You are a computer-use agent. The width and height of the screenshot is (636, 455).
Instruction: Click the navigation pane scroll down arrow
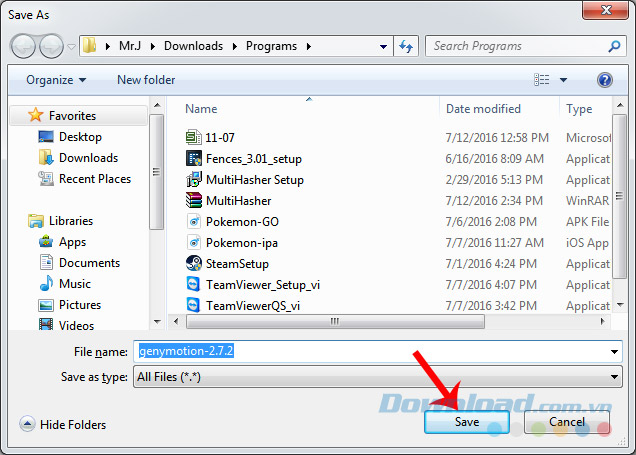pos(157,322)
